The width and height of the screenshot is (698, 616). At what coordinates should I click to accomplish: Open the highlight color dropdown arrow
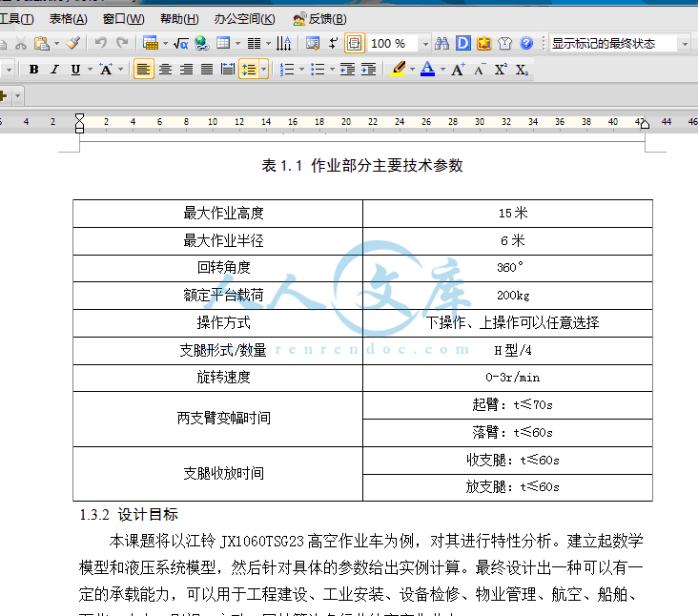point(412,70)
